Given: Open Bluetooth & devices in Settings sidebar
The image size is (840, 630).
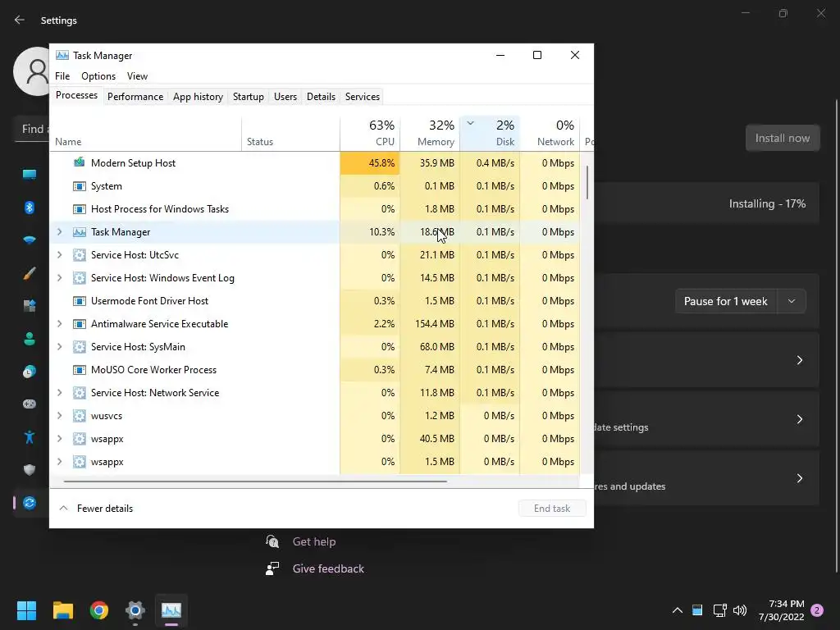Looking at the screenshot, I should point(30,208).
